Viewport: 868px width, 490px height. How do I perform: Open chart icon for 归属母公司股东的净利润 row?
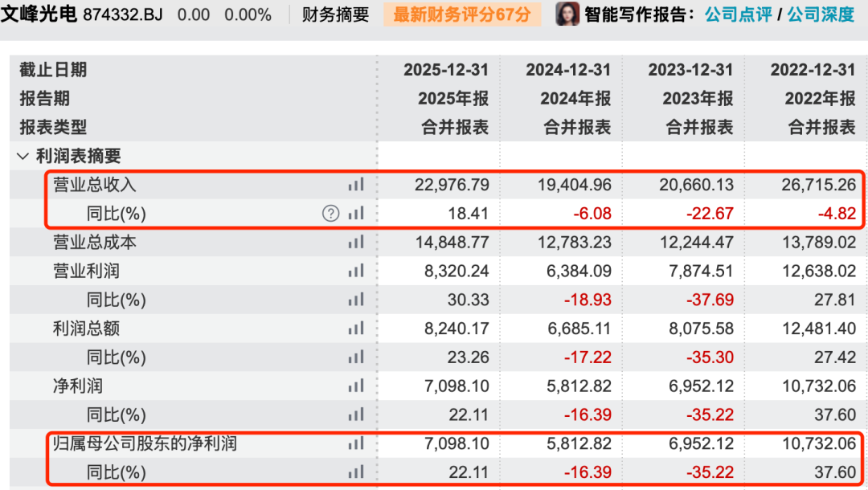[x=356, y=443]
